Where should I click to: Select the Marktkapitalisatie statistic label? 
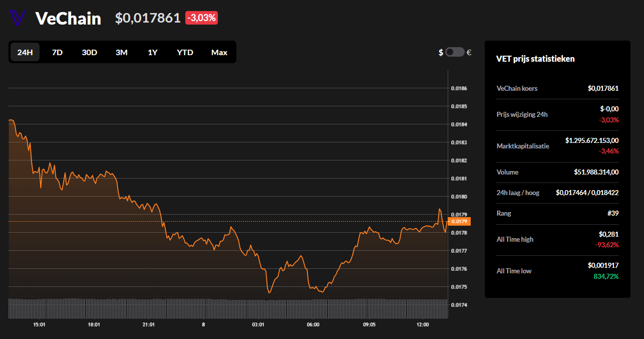coord(523,146)
